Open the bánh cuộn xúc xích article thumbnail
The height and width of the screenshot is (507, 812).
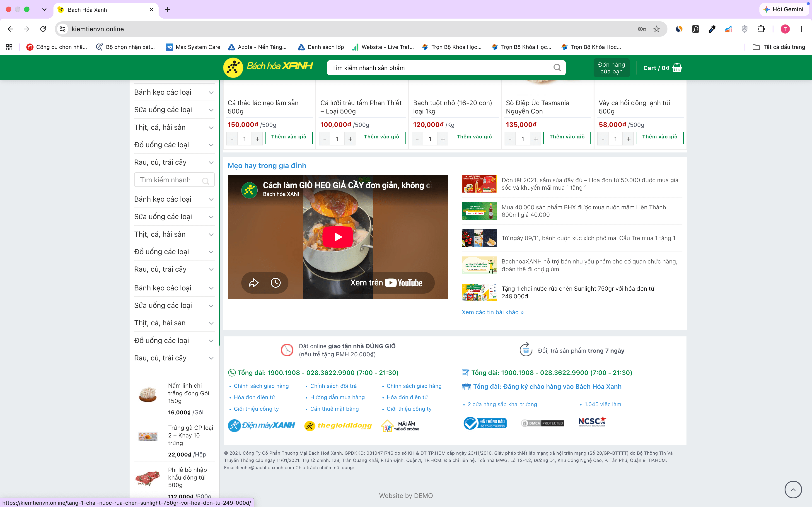tap(479, 238)
